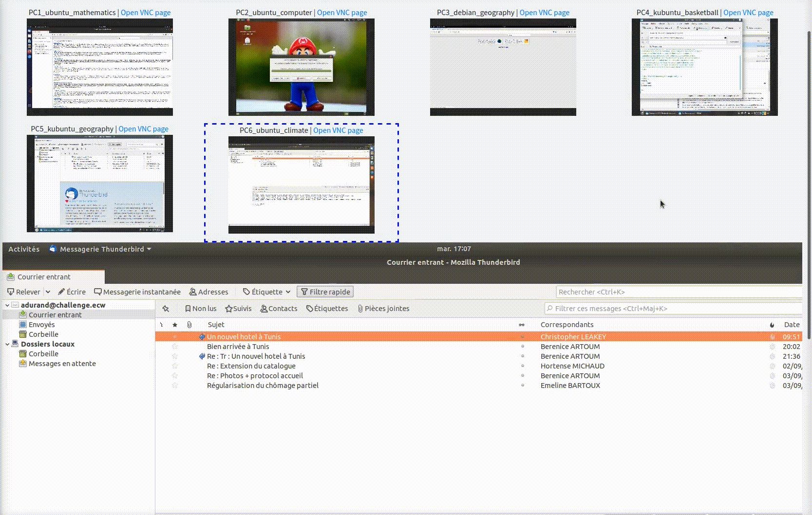Star the Re : Extension du catalogue message
Screen dimensions: 812x515
[175, 366]
